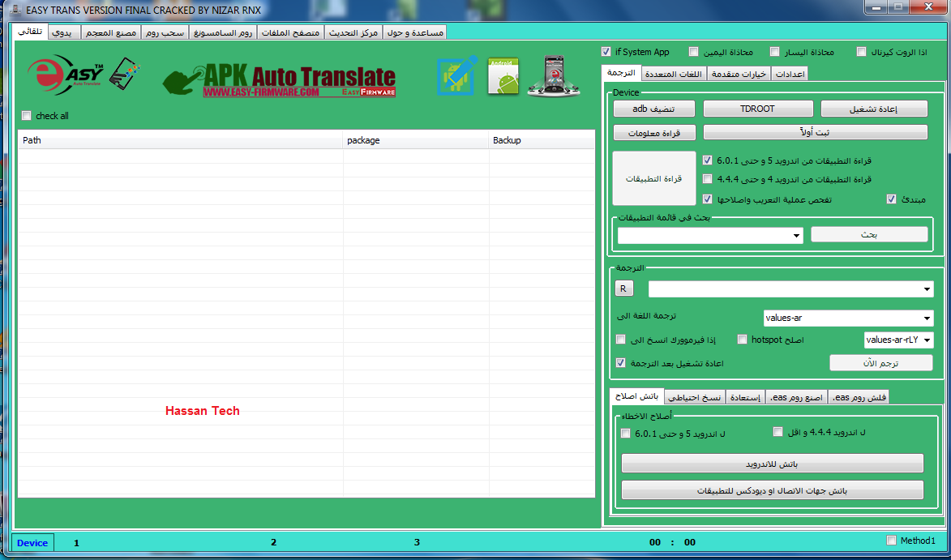The height and width of the screenshot is (560, 951).
Task: Select the نسخ احتياطي tab
Action: [x=695, y=397]
